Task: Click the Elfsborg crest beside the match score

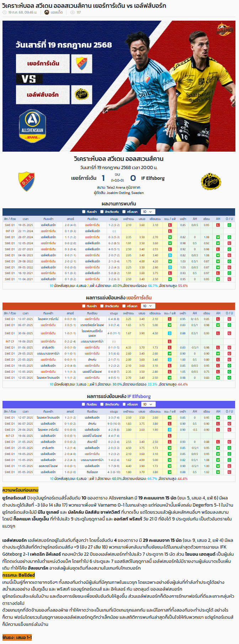Action: [211, 181]
